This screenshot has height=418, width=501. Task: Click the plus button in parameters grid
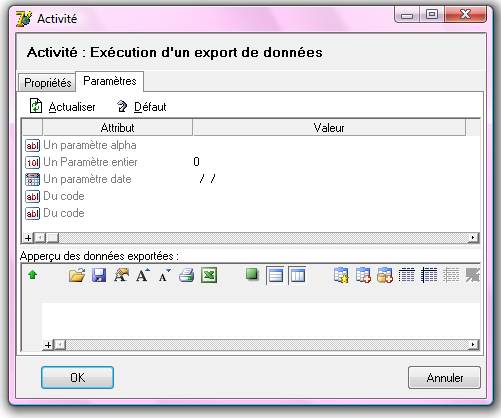[28, 238]
